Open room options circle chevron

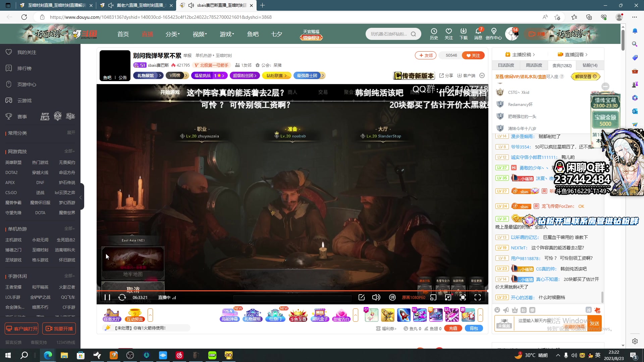(x=482, y=76)
